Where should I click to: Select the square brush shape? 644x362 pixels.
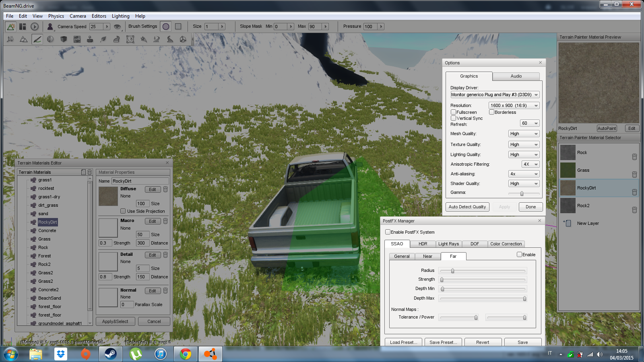[178, 27]
